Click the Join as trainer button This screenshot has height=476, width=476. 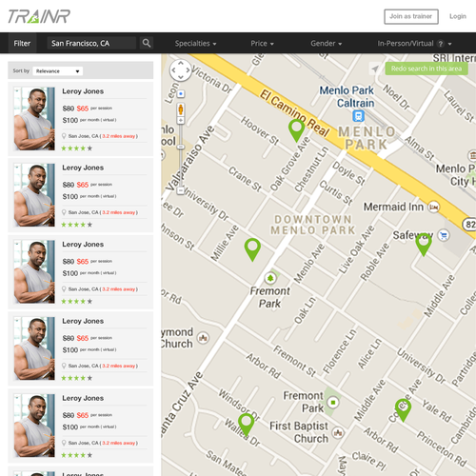tap(411, 16)
